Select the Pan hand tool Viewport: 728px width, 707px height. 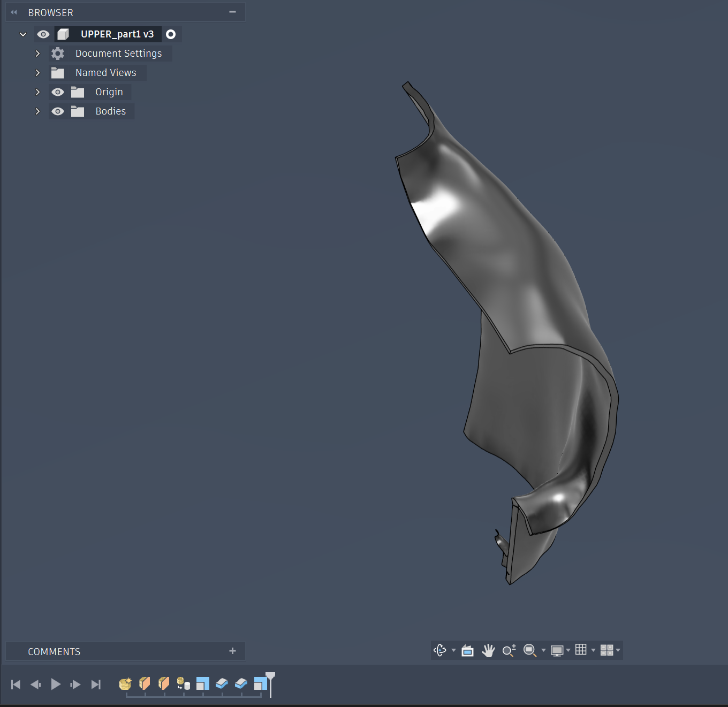point(488,651)
